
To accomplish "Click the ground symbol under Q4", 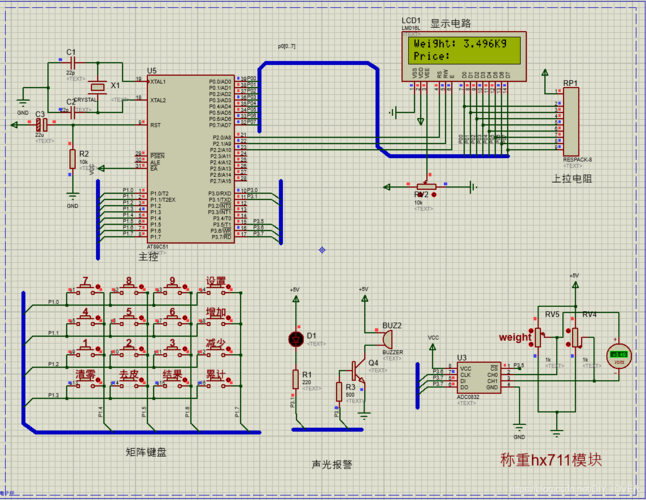I will tap(364, 416).
